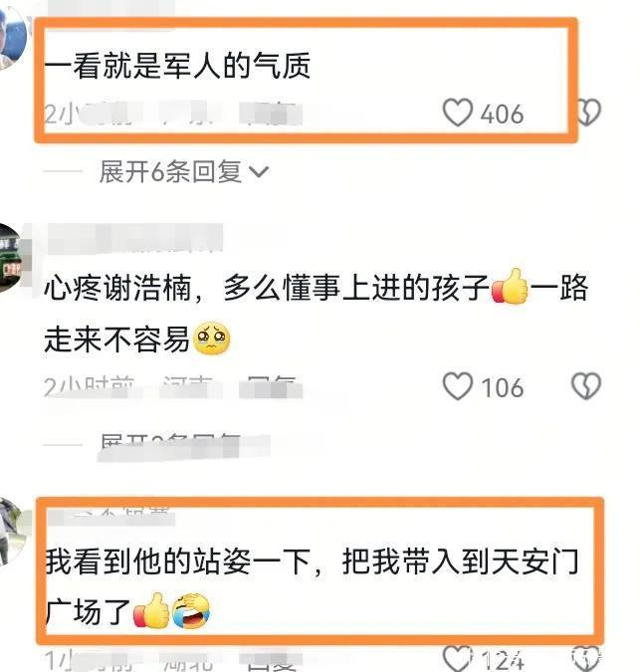This screenshot has width=640, height=672.
Task: Click the chevron next to 展开6条回复
Action: click(x=259, y=172)
